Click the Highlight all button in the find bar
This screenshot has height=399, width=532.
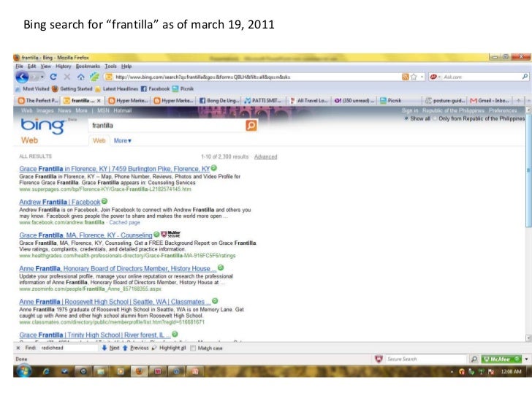click(x=169, y=348)
